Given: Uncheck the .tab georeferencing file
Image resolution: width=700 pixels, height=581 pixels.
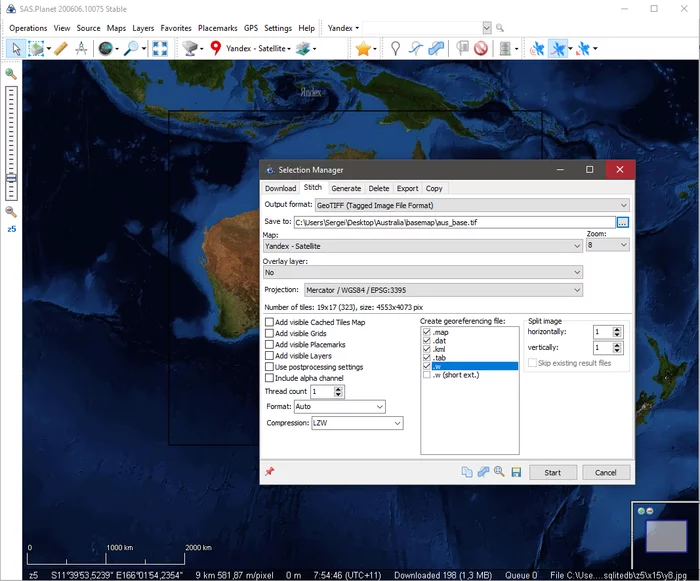Looking at the screenshot, I should coord(427,357).
